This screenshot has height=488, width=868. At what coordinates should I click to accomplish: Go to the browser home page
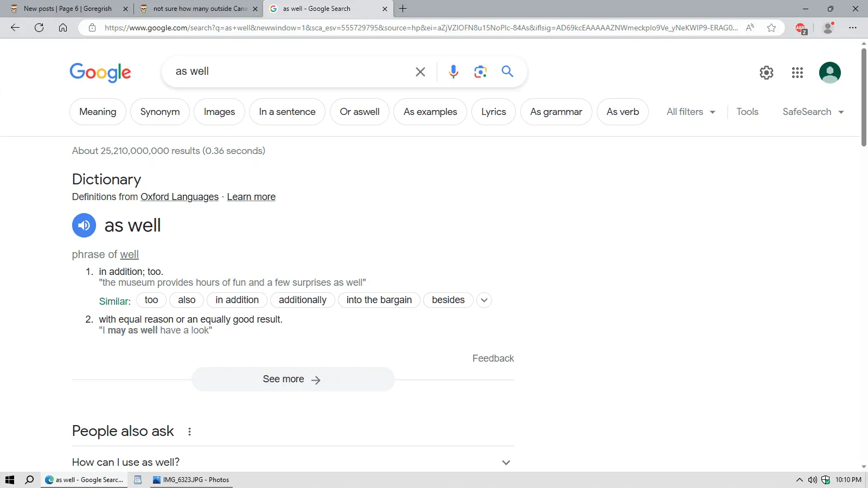(x=63, y=28)
